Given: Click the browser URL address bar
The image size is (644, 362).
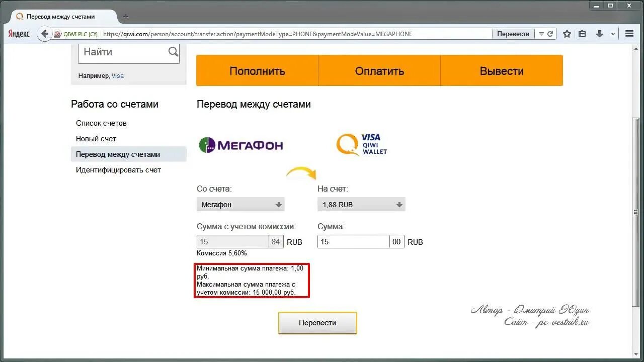Looking at the screenshot, I should pyautogui.click(x=297, y=34).
